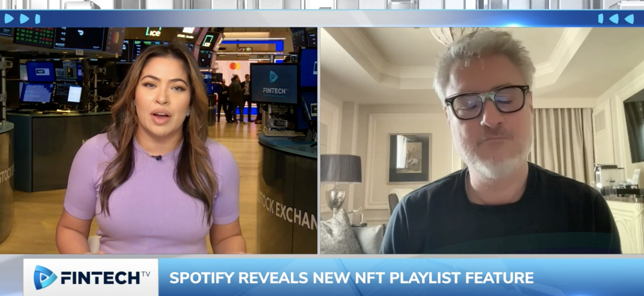Image resolution: width=644 pixels, height=296 pixels.
Task: Click the framed picture on the hotel room wall
Action: (410, 158)
